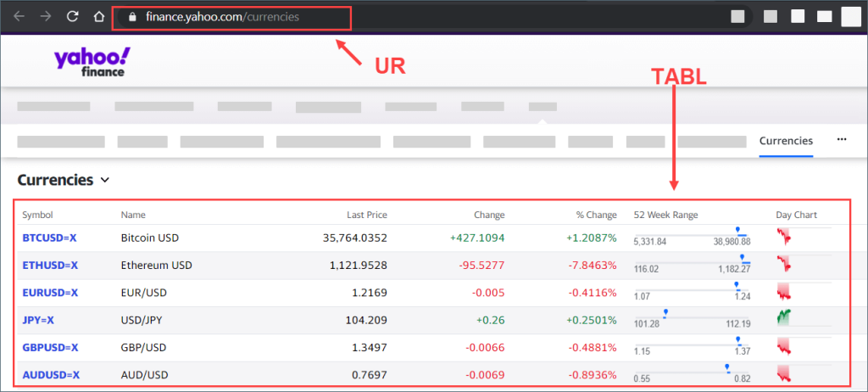The width and height of the screenshot is (868, 392).
Task: Open the three-dot more tabs menu
Action: (x=841, y=140)
